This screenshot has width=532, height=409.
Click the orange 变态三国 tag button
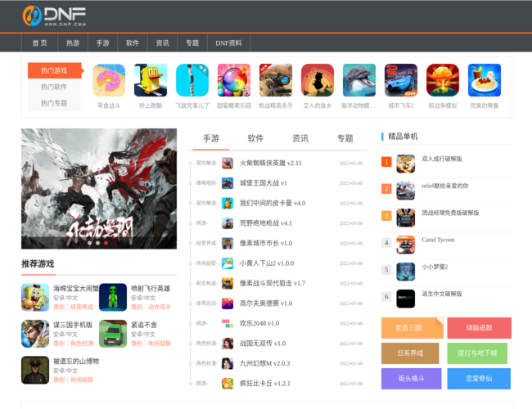pos(413,328)
